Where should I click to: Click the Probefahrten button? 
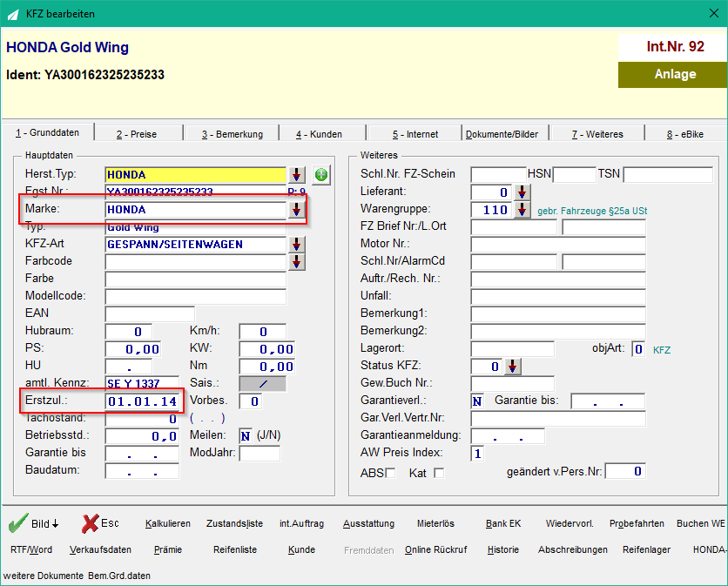click(x=637, y=523)
